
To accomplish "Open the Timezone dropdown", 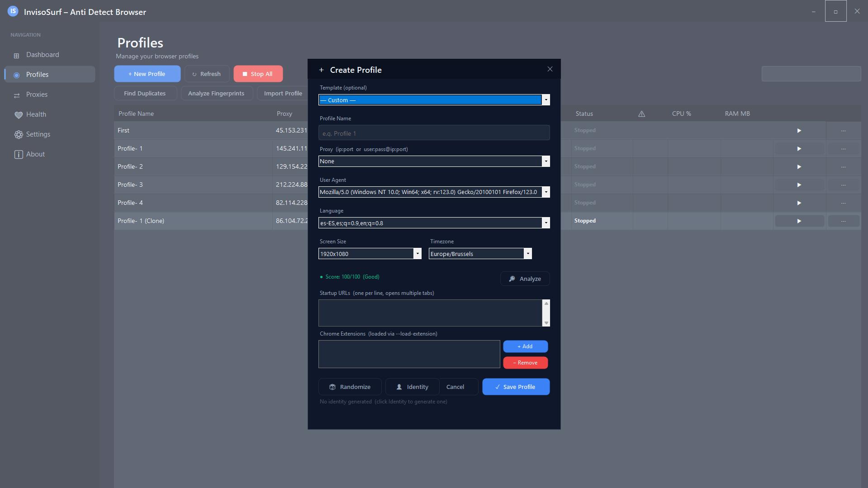I will coord(527,254).
